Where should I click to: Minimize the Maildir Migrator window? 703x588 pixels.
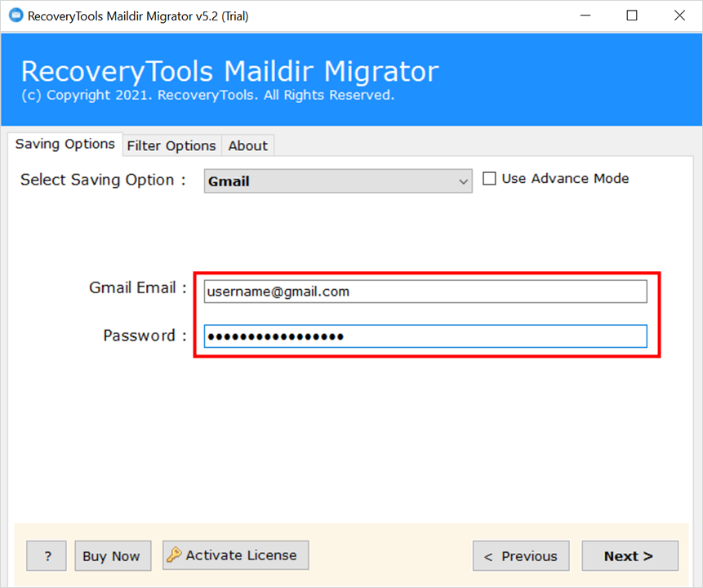(x=585, y=16)
